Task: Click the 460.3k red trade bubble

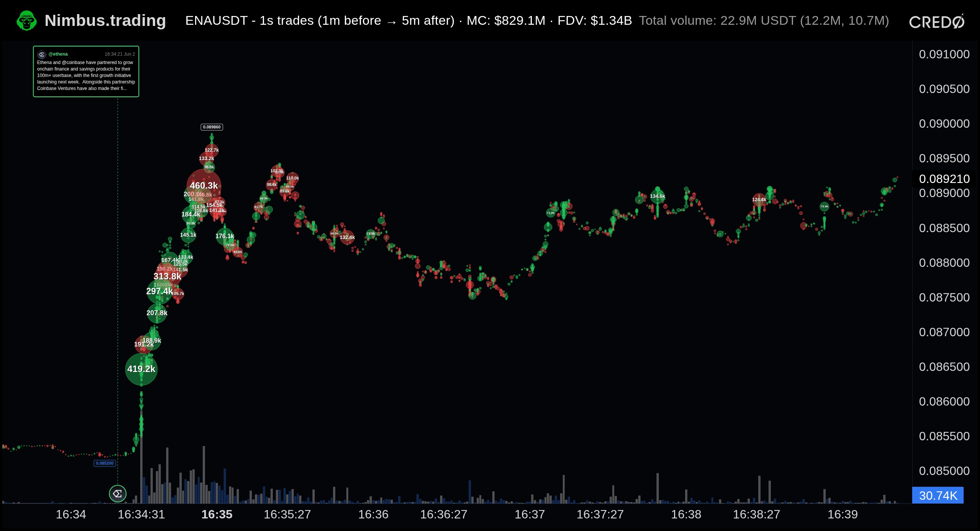Action: [204, 186]
